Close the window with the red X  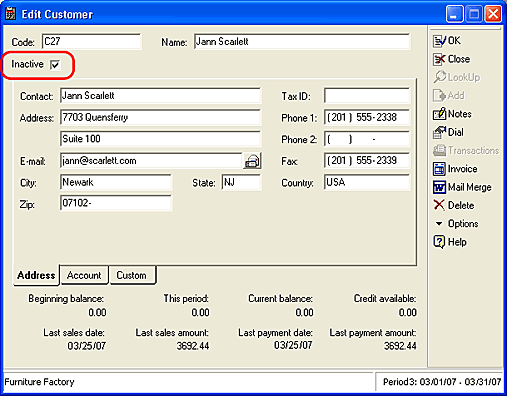(493, 14)
